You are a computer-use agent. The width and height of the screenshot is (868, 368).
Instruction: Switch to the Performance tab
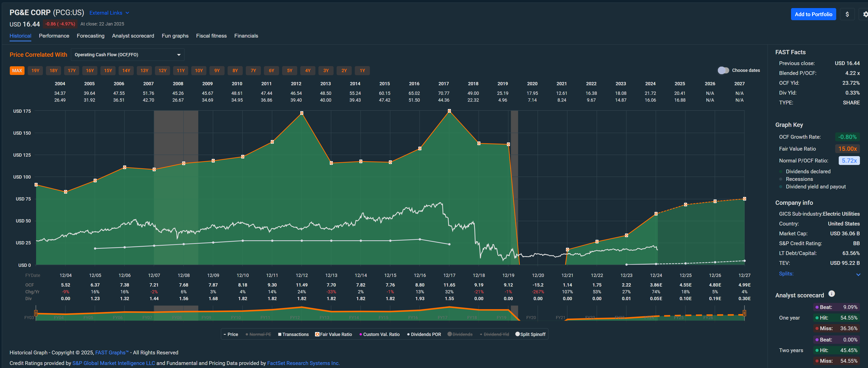point(54,36)
